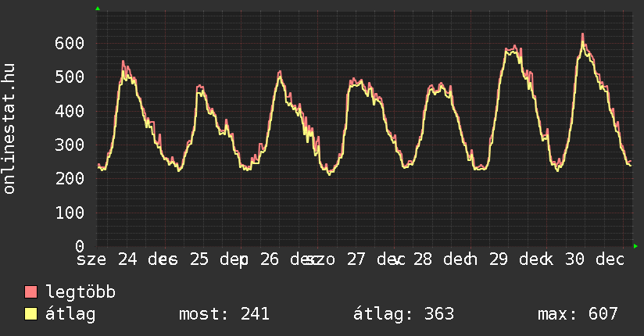Click the 'átlag: 363' statistic value
Screen dimensions: 644x336
[404, 314]
